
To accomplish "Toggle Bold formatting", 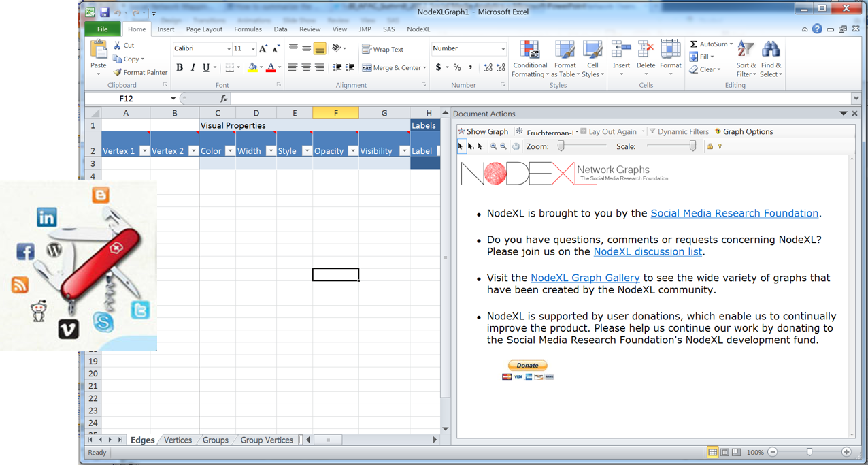I will point(180,67).
